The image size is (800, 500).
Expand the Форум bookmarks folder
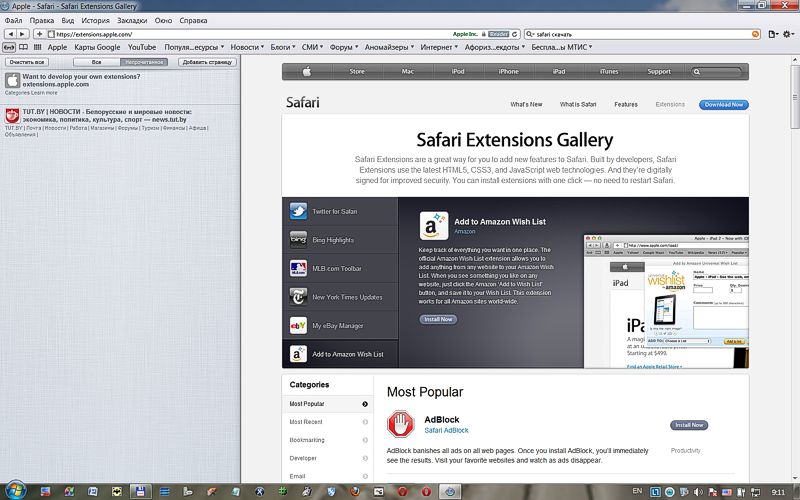pos(344,47)
